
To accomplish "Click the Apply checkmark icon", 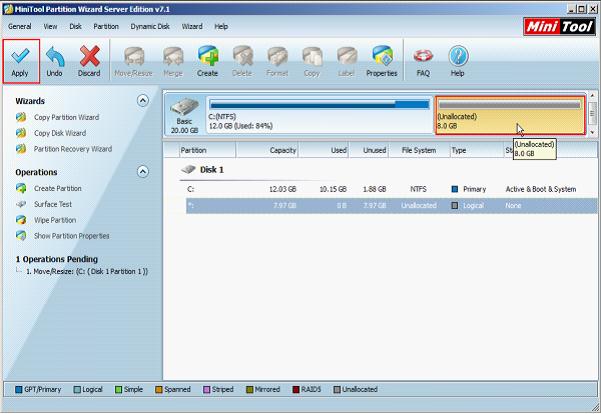I will [20, 56].
